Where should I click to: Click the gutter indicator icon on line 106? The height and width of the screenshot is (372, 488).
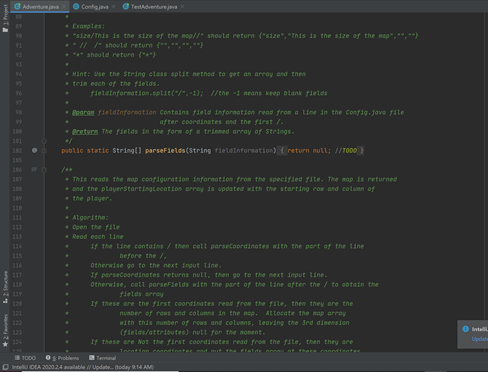(x=34, y=170)
